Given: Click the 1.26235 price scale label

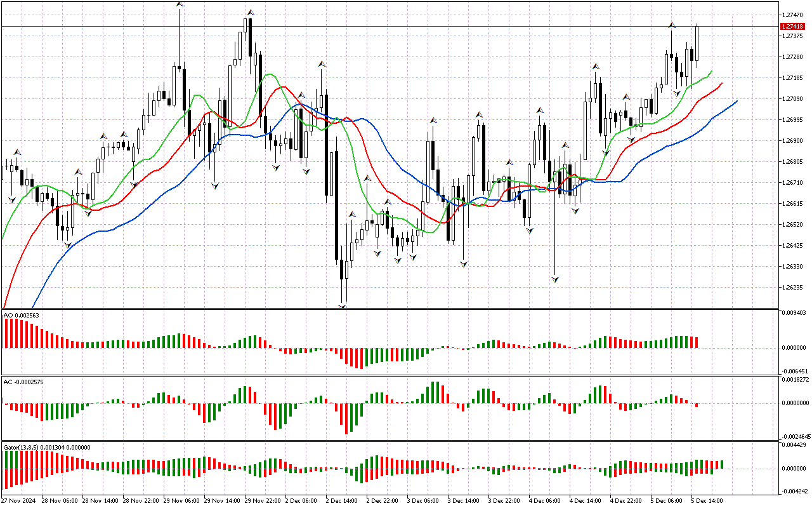Looking at the screenshot, I should pos(793,288).
